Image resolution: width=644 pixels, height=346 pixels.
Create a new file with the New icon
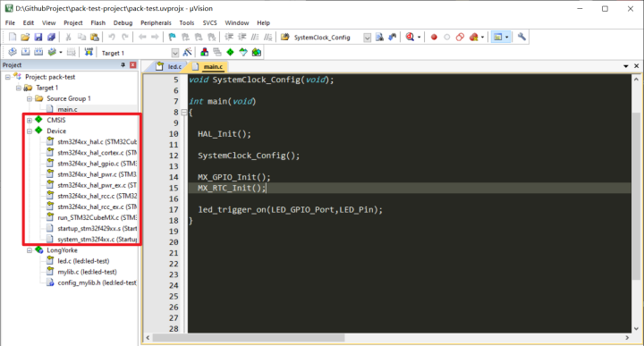coord(13,37)
